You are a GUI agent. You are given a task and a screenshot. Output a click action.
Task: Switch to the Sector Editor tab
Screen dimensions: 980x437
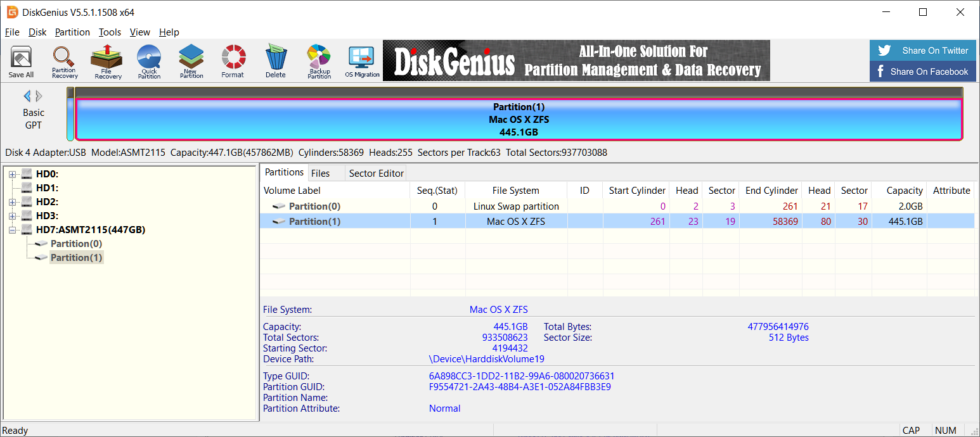[376, 173]
